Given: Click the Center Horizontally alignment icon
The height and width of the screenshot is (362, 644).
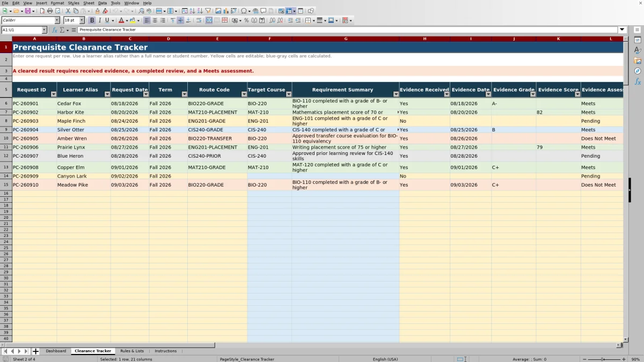Looking at the screenshot, I should pyautogui.click(x=155, y=20).
